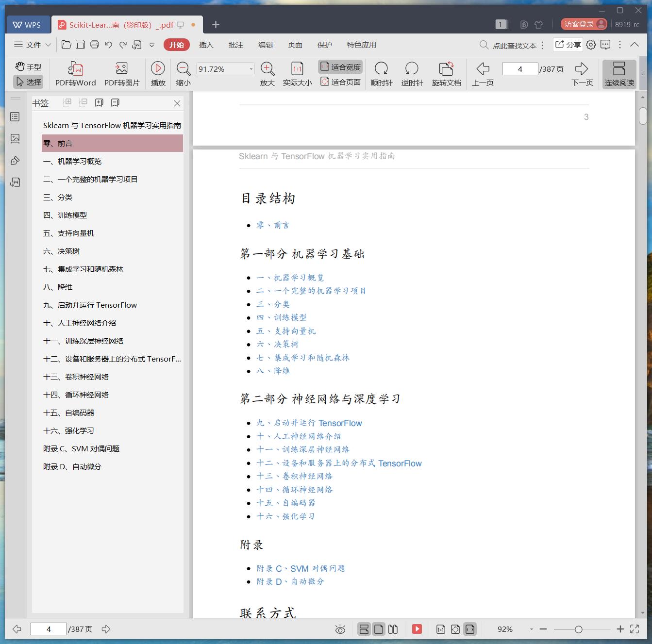The width and height of the screenshot is (652, 644).
Task: Open 开始 ribbon tab
Action: point(177,45)
